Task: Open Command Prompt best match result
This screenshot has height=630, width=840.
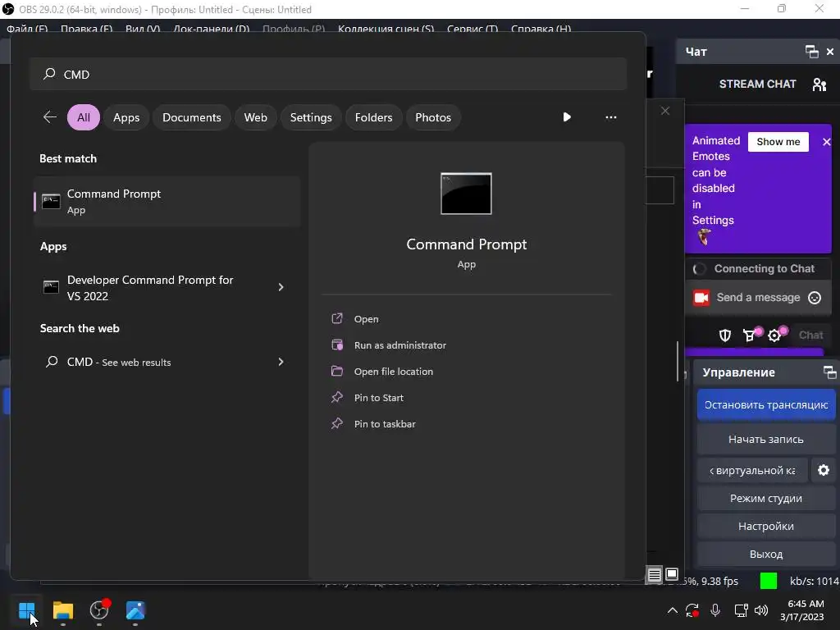Action: [167, 202]
